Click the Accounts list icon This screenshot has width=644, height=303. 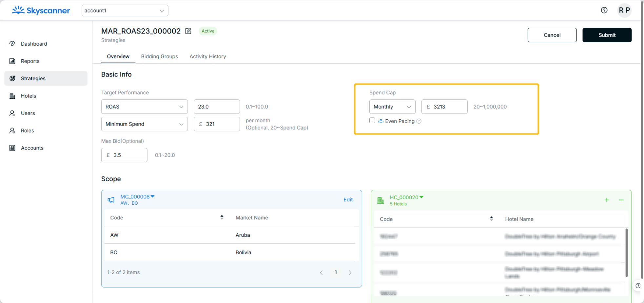[x=12, y=148]
